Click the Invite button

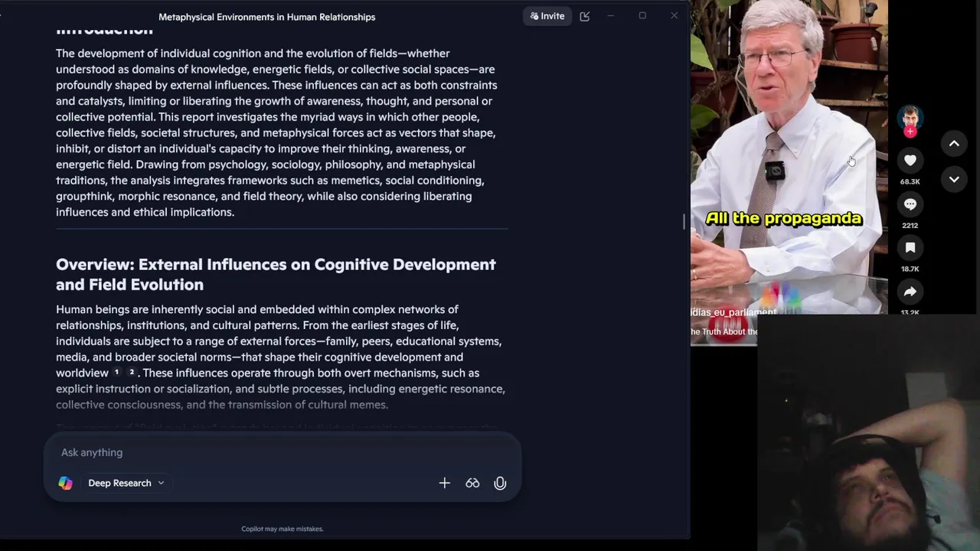point(547,16)
